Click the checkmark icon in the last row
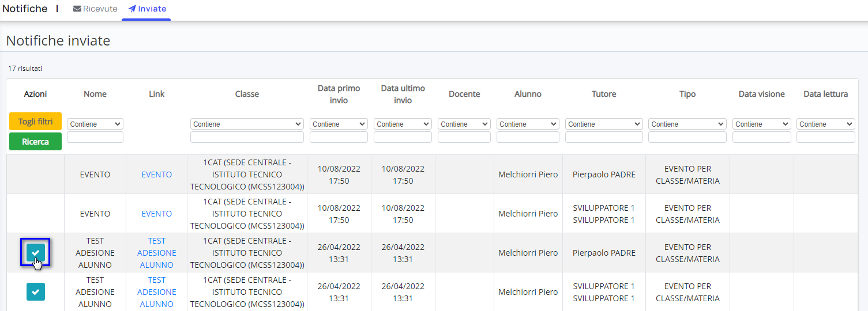Viewport: 868px width, 311px height. [x=36, y=291]
